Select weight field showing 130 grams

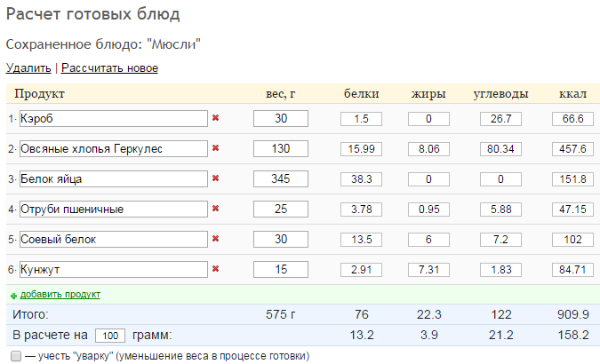coord(281,149)
